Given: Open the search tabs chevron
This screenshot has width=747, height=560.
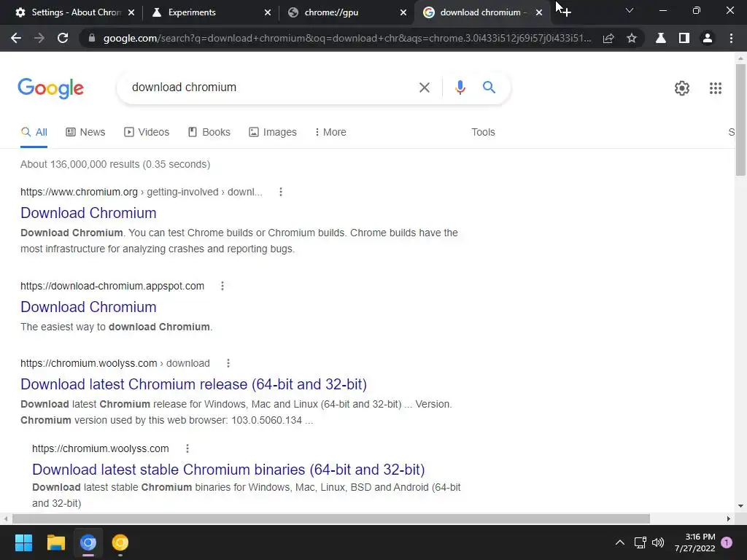Looking at the screenshot, I should click(630, 10).
